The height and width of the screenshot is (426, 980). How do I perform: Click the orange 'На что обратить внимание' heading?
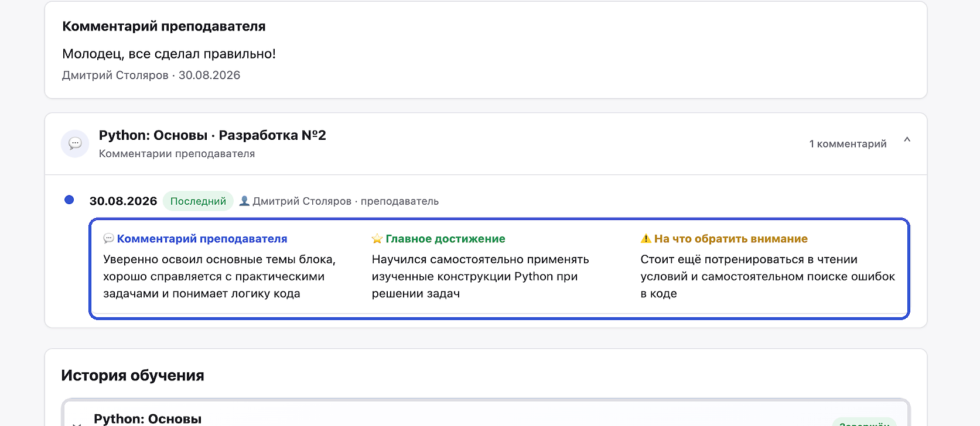pos(731,239)
